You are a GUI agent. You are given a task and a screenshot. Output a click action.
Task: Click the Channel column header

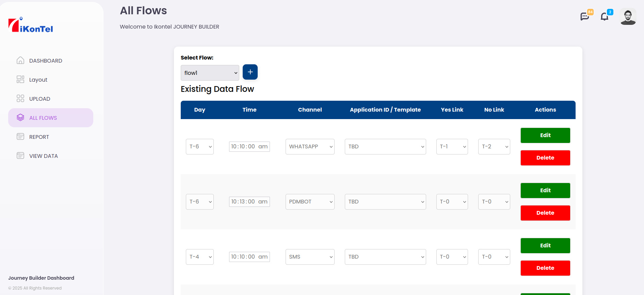click(310, 110)
